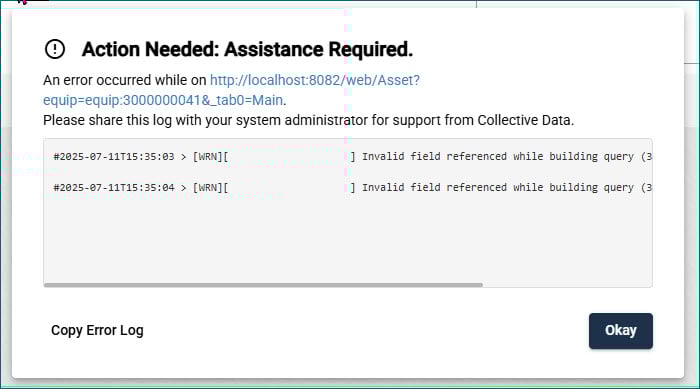Copy Error Log to clipboard
This screenshot has height=389, width=700.
pyautogui.click(x=97, y=330)
